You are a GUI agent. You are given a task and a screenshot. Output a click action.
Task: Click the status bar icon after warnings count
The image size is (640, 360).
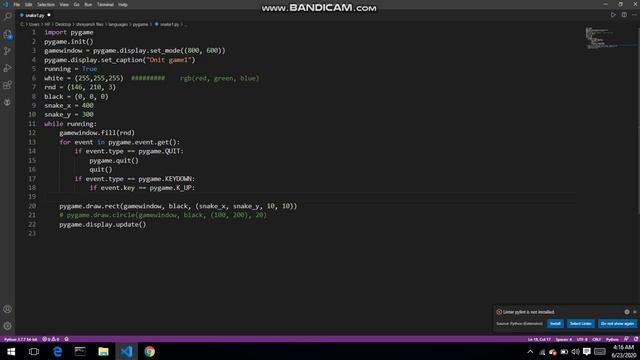(x=67, y=339)
